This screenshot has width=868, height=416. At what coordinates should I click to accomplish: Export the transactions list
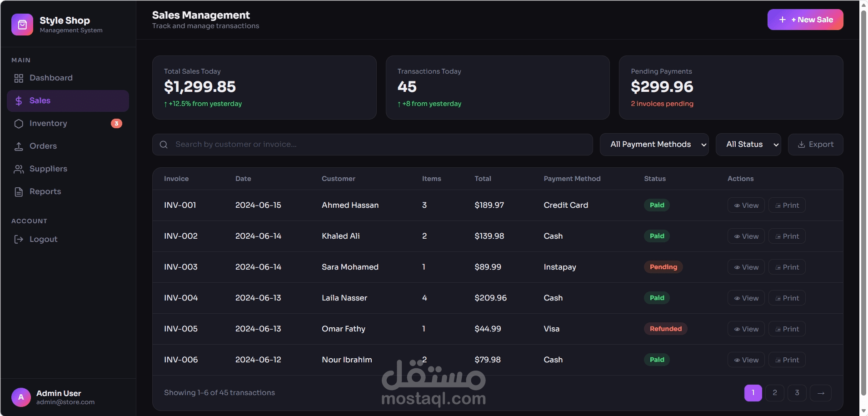coord(815,145)
